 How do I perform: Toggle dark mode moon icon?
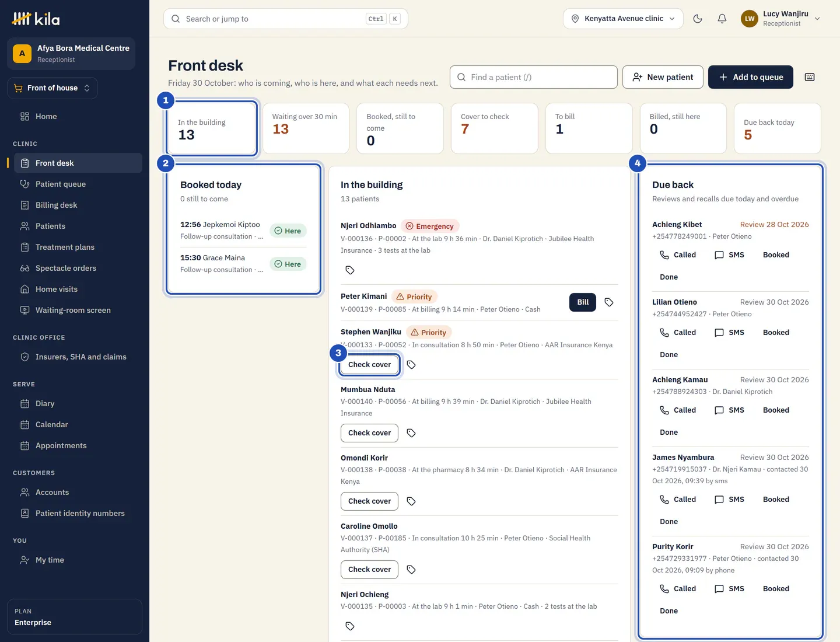click(x=697, y=19)
